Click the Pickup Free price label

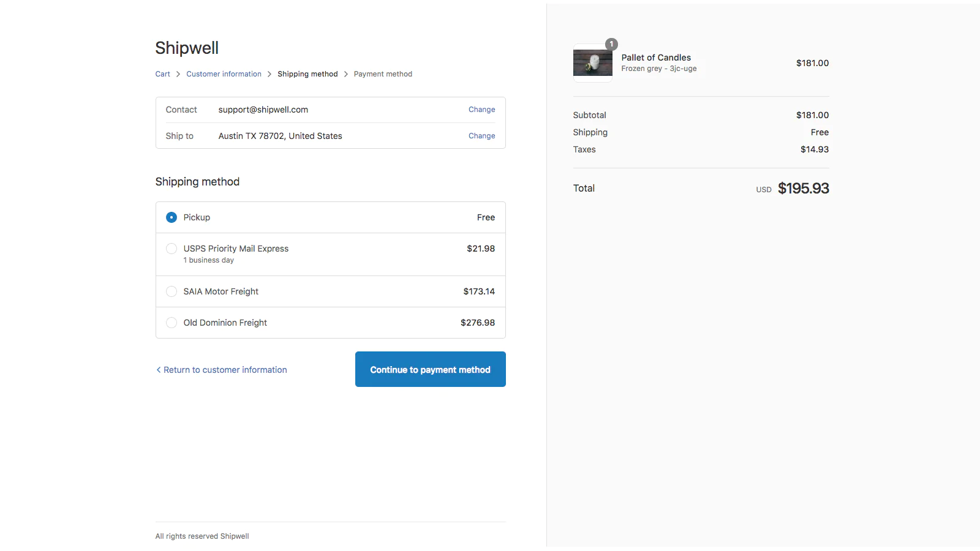click(486, 217)
